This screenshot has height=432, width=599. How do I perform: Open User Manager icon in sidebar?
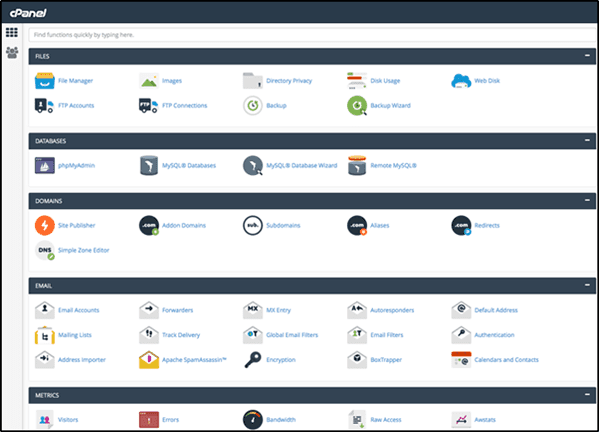point(12,52)
